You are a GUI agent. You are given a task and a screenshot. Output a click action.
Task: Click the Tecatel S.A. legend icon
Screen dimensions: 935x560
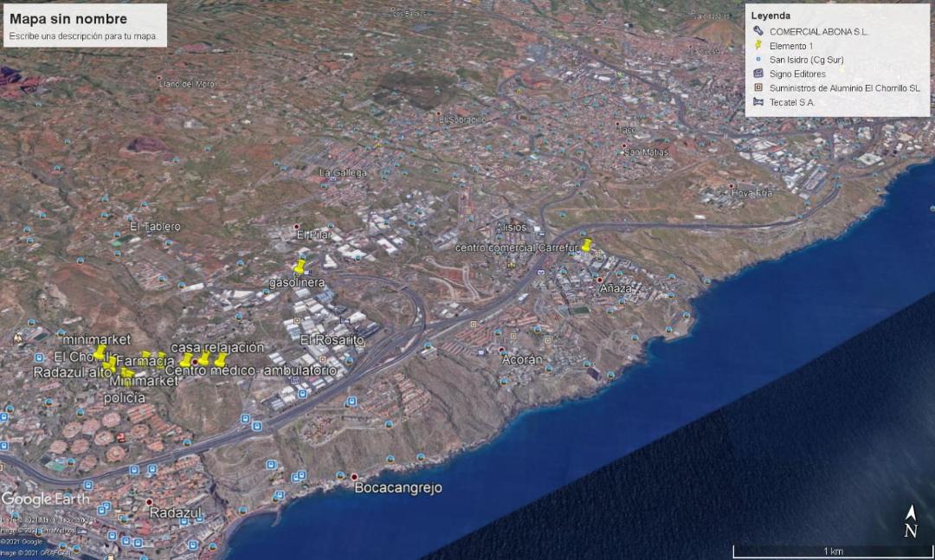pyautogui.click(x=758, y=102)
